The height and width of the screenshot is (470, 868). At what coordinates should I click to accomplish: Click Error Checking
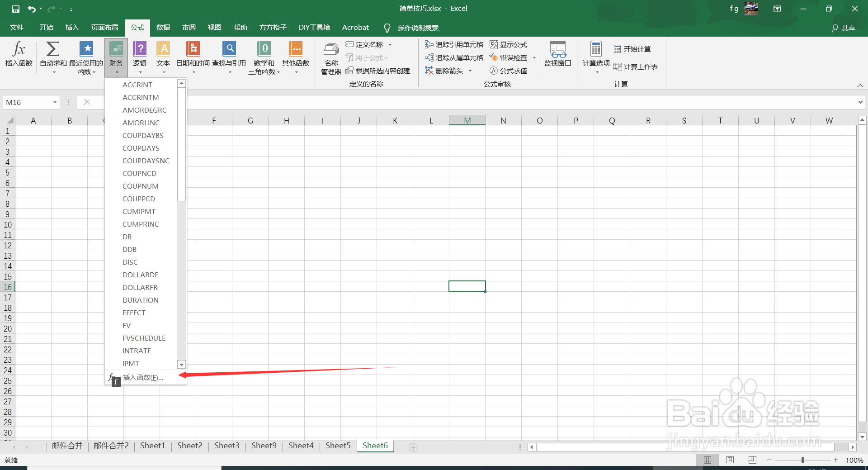(509, 58)
